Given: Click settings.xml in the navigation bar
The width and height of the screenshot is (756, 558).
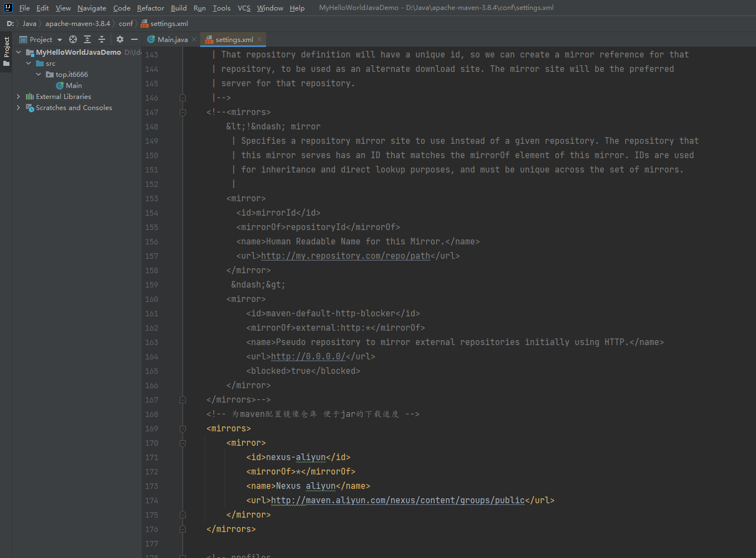Looking at the screenshot, I should 165,23.
